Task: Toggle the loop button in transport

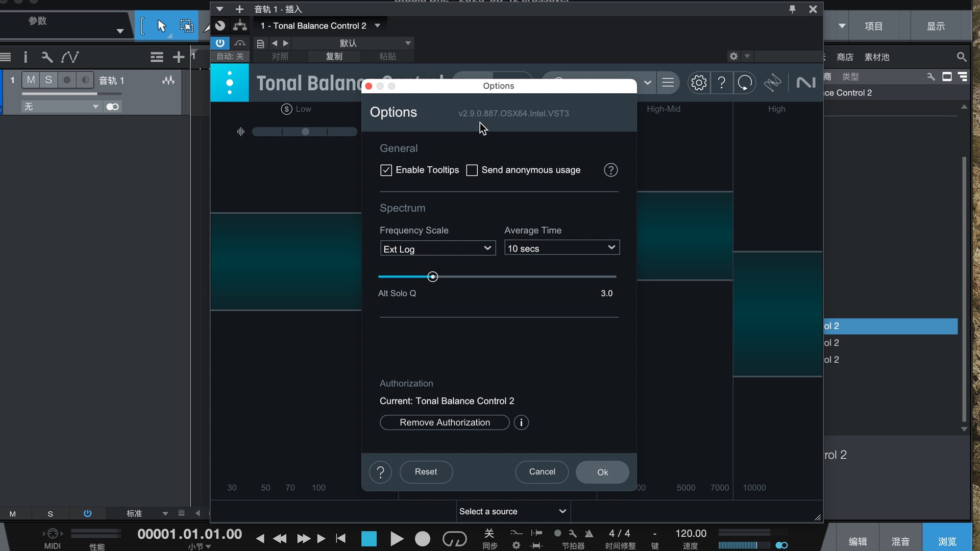Action: tap(454, 539)
